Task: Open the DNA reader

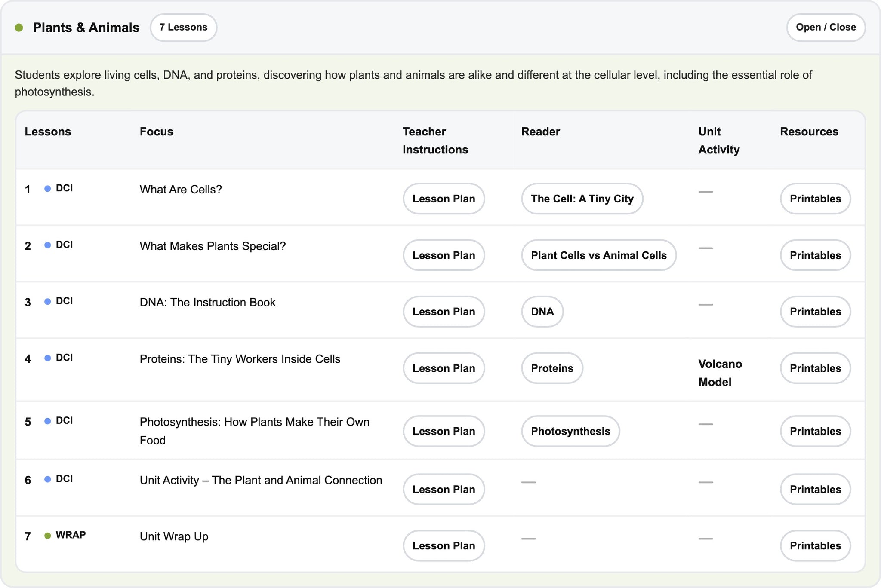Action: coord(542,312)
